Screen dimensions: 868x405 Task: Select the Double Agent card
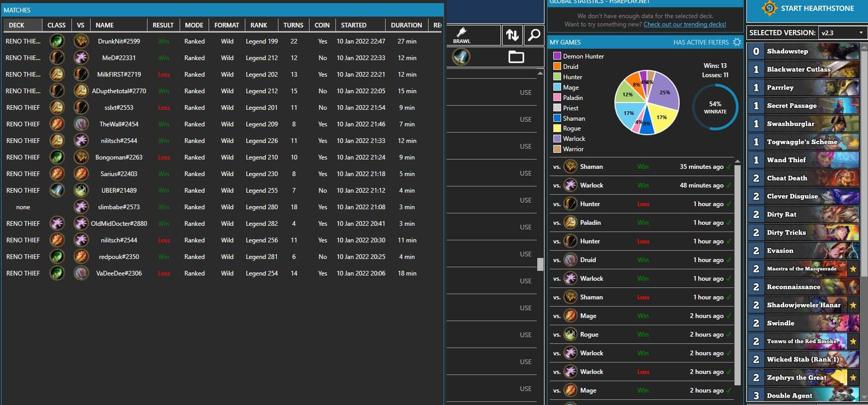(803, 396)
